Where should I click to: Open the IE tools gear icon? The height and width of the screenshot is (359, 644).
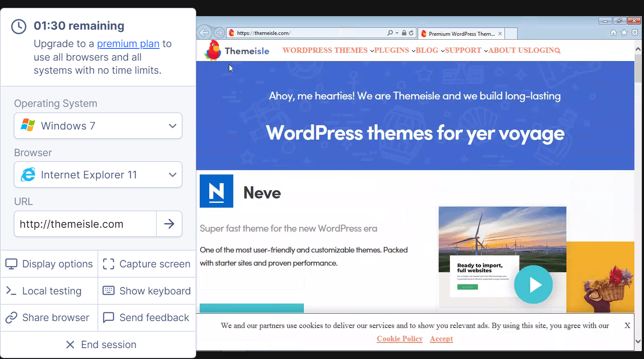(x=635, y=33)
